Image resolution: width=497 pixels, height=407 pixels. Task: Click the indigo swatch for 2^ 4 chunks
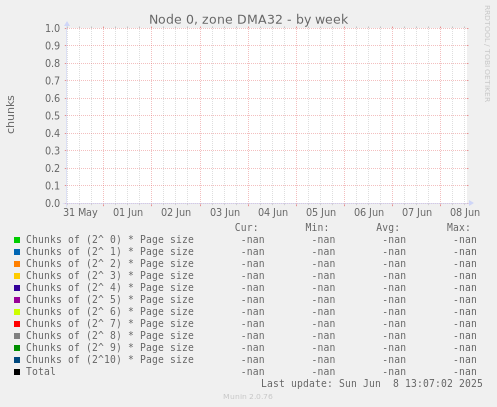pyautogui.click(x=17, y=288)
